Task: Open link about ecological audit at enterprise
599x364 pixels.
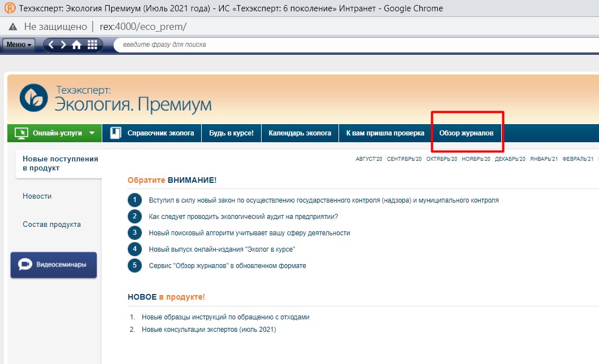Action: [x=244, y=217]
